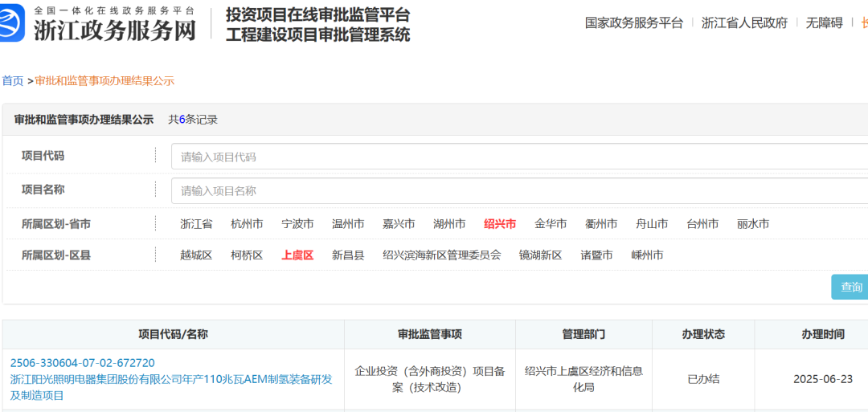Select 越城区 district filter
Image resolution: width=868 pixels, height=412 pixels.
tap(196, 255)
